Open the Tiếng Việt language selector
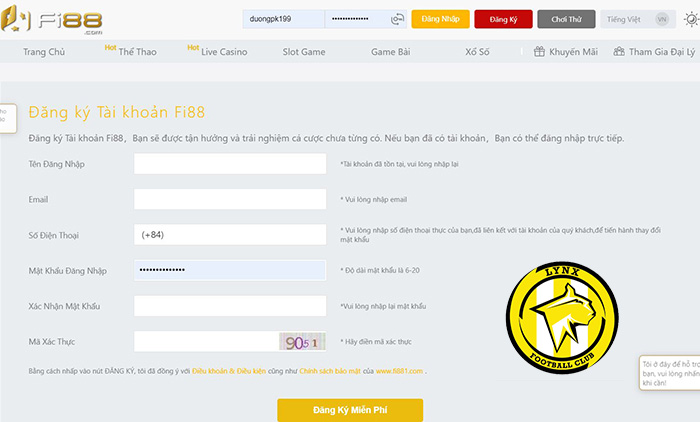The image size is (700, 422). [638, 19]
